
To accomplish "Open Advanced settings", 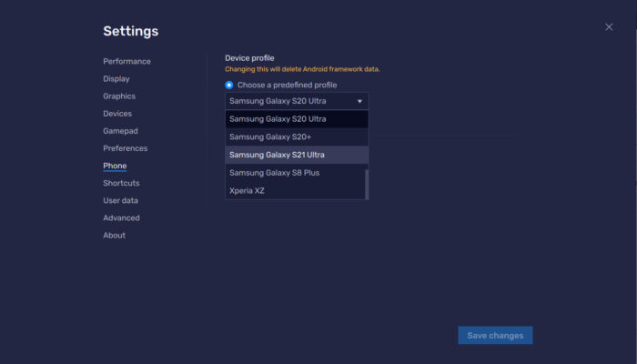I will pos(121,217).
